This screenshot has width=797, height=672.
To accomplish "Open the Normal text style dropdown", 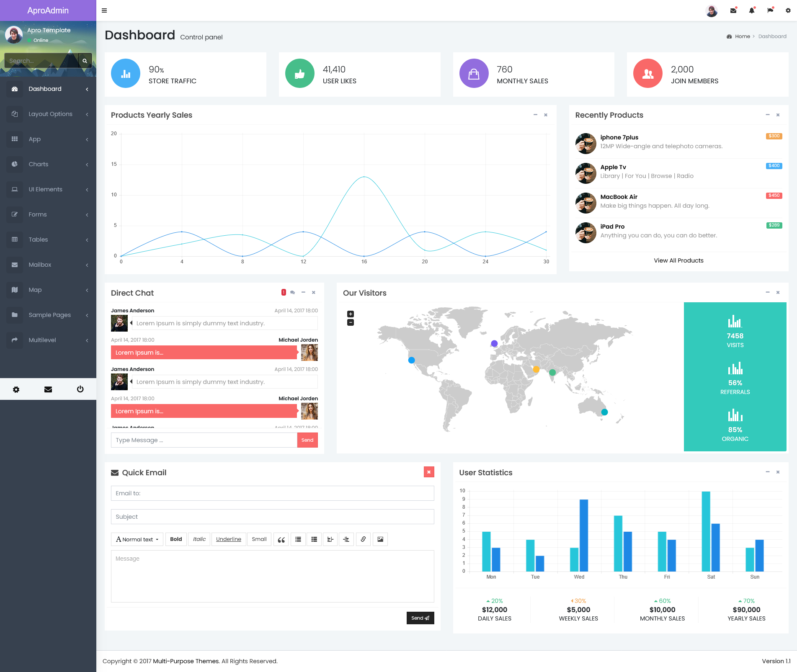I will (137, 539).
